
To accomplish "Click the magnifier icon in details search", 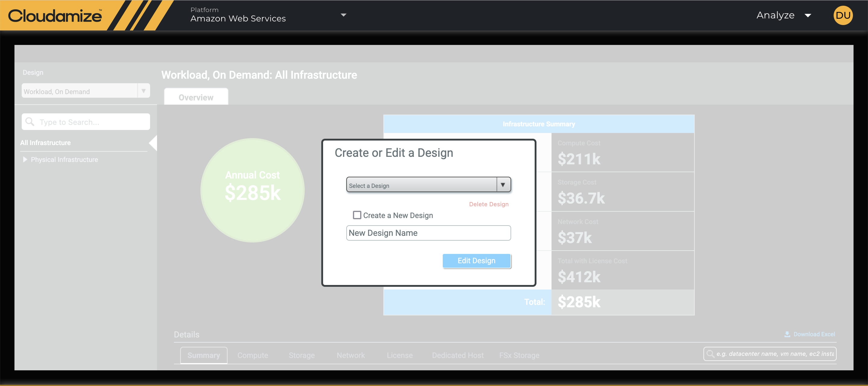I will [710, 354].
